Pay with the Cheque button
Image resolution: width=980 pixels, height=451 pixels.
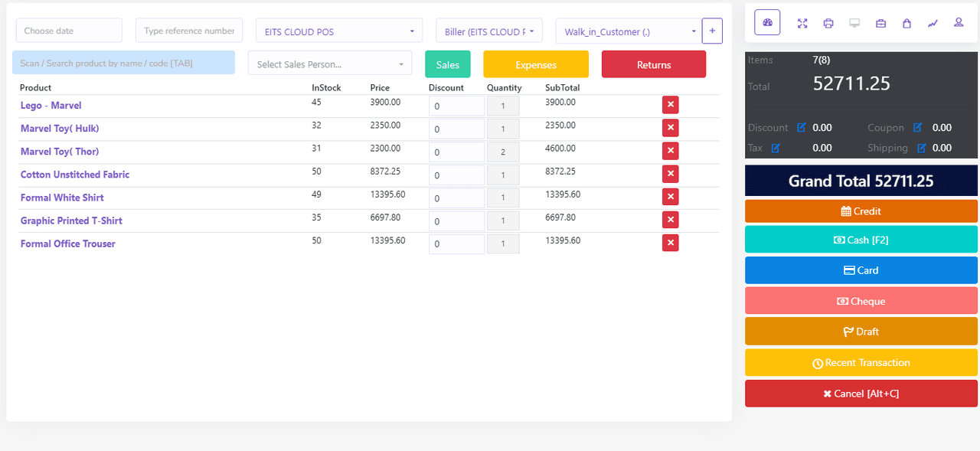[861, 301]
